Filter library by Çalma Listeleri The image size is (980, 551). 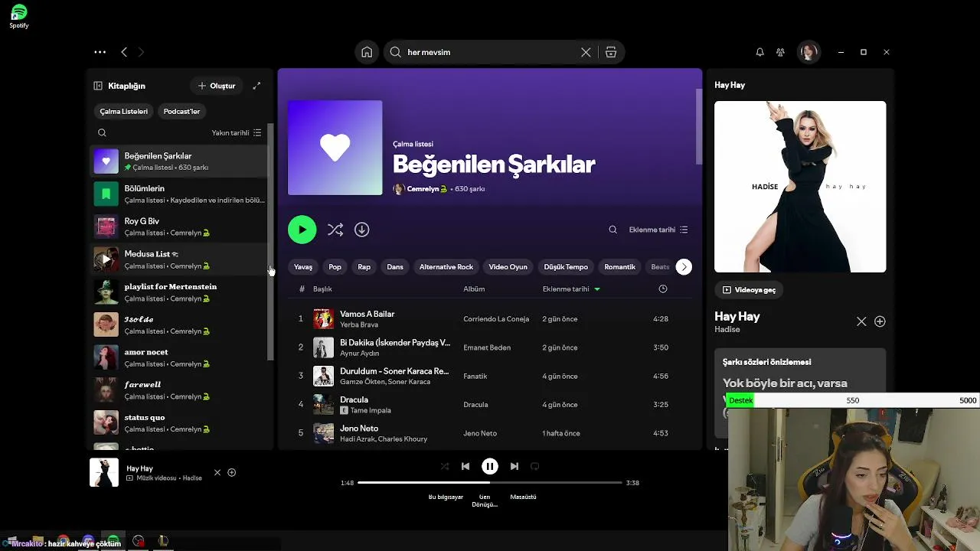pos(123,111)
